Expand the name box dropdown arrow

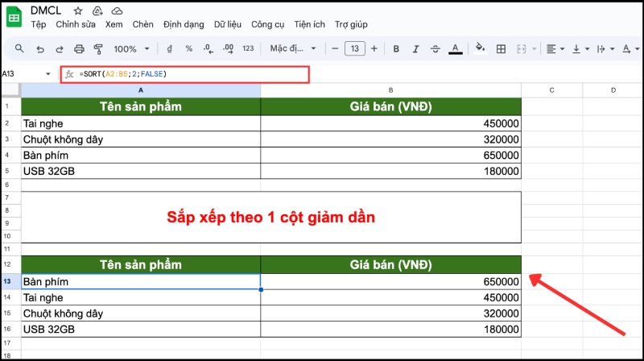[48, 74]
